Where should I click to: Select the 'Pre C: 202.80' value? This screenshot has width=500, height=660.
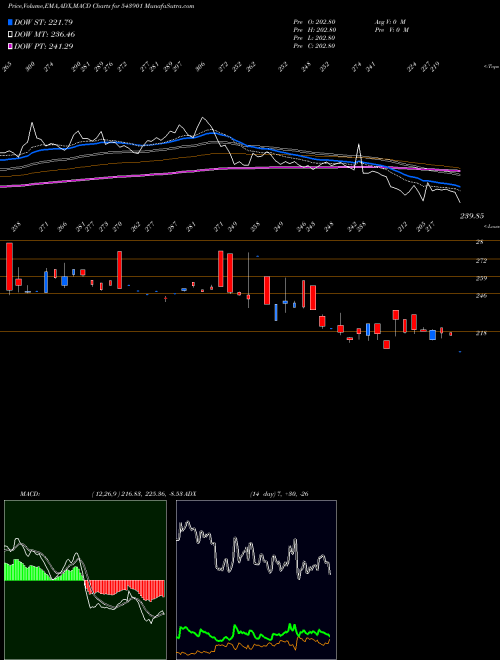click(314, 46)
